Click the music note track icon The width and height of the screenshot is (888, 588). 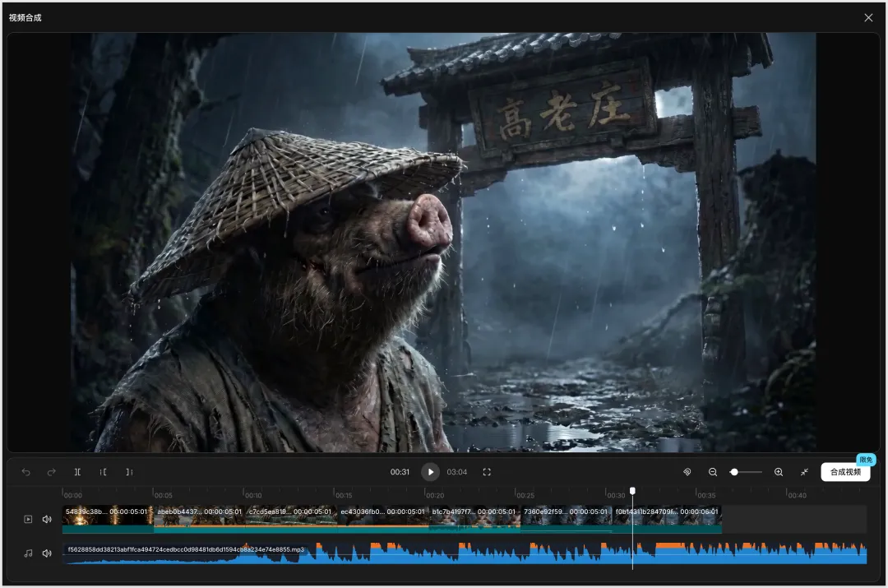28,553
